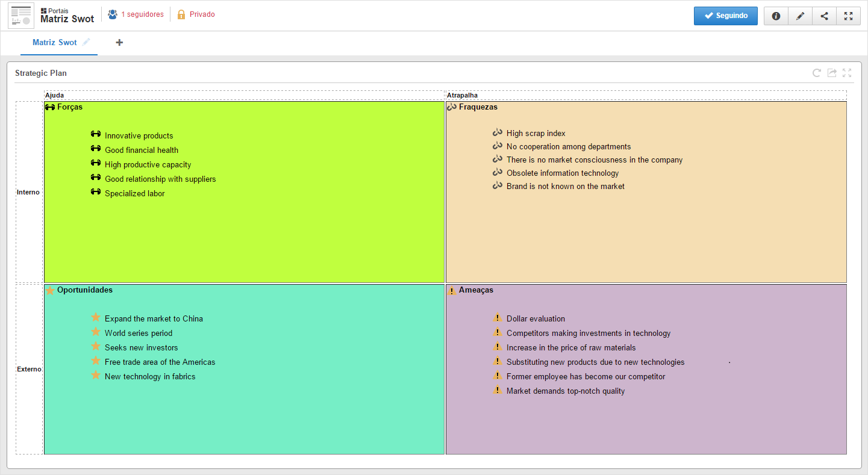
Task: Add a new tab with plus icon
Action: click(119, 43)
